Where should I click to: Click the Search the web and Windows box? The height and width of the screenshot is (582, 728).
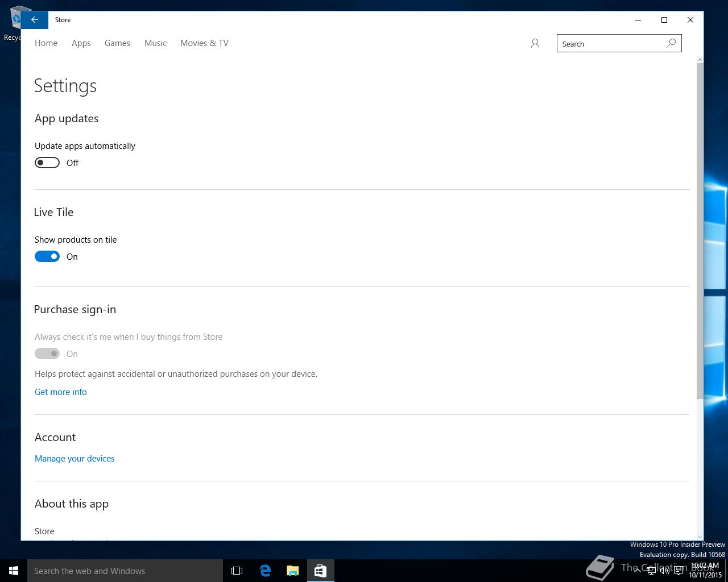125,571
